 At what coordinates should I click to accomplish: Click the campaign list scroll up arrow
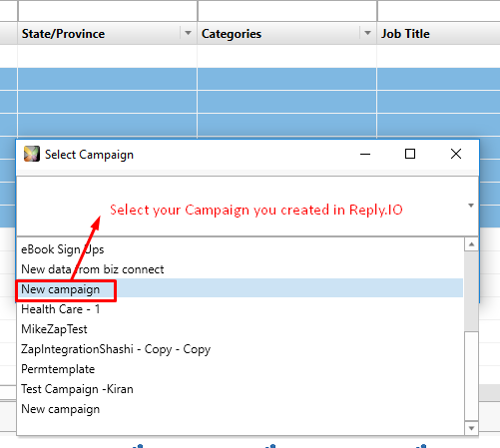pyautogui.click(x=471, y=244)
